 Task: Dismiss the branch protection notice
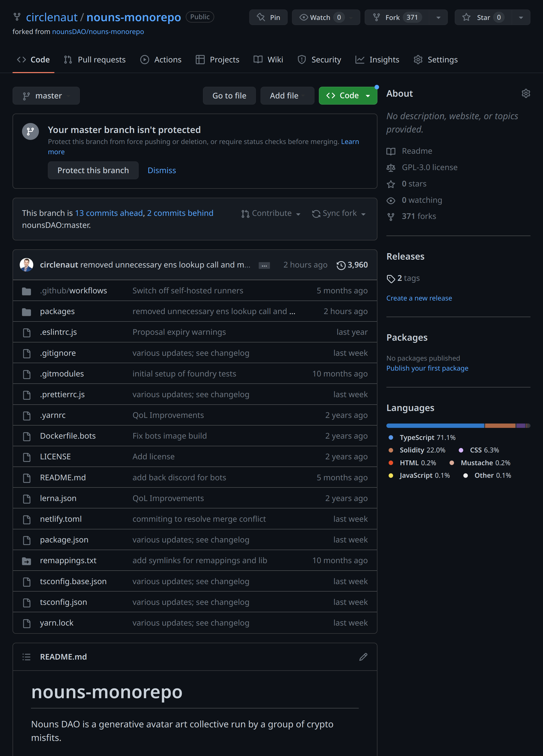pos(161,170)
